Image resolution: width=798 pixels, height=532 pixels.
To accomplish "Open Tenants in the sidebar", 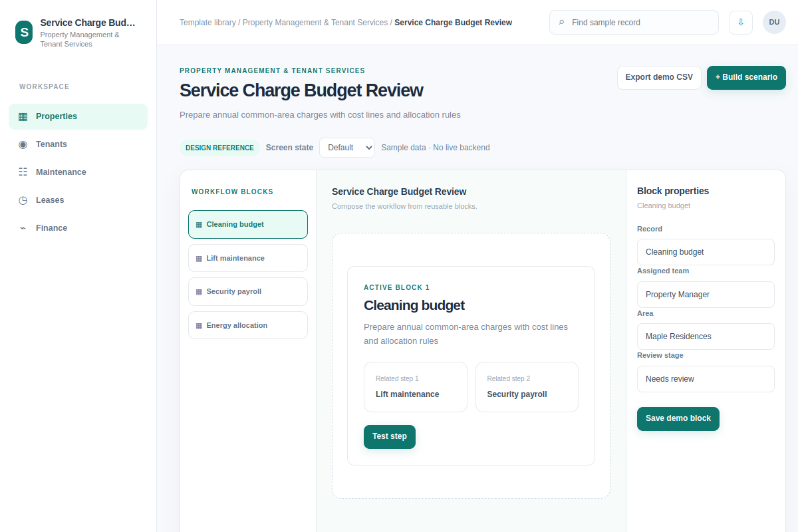I will coord(78,144).
